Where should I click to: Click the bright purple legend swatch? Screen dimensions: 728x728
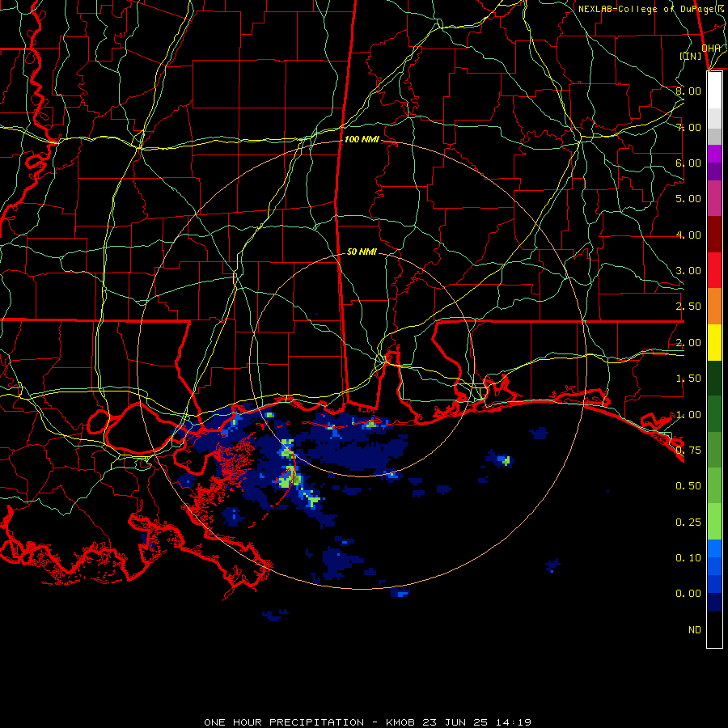(x=714, y=154)
